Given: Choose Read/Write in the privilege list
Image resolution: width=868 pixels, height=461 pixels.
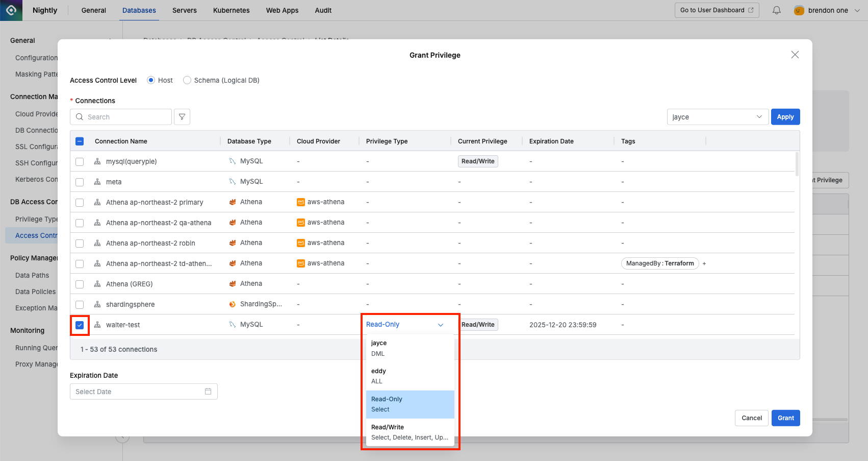Looking at the screenshot, I should tap(410, 432).
